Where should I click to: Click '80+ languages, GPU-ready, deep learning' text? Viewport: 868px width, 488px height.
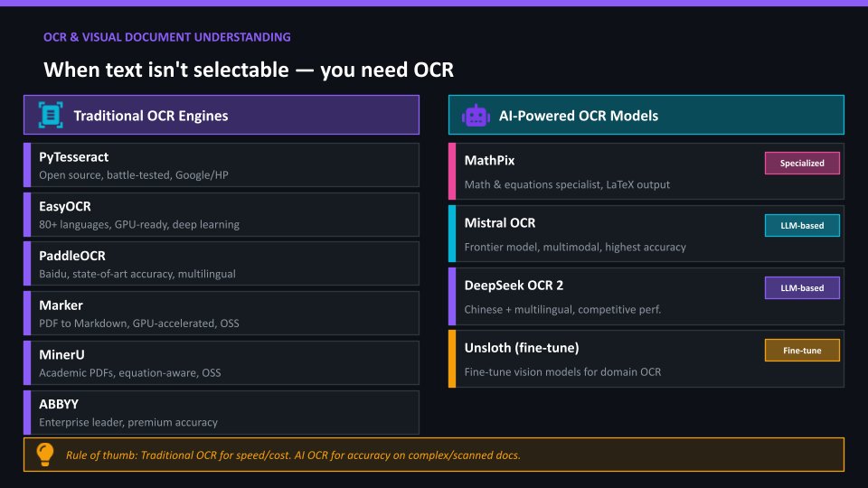[139, 225]
